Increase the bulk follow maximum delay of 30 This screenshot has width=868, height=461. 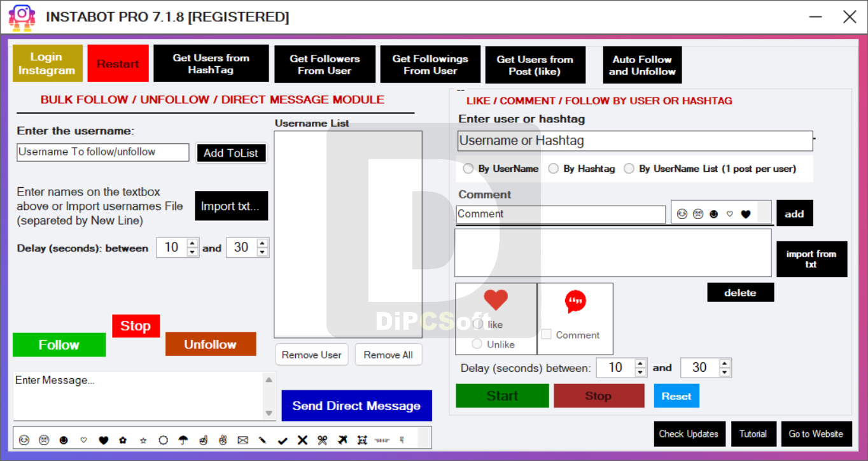tap(262, 243)
